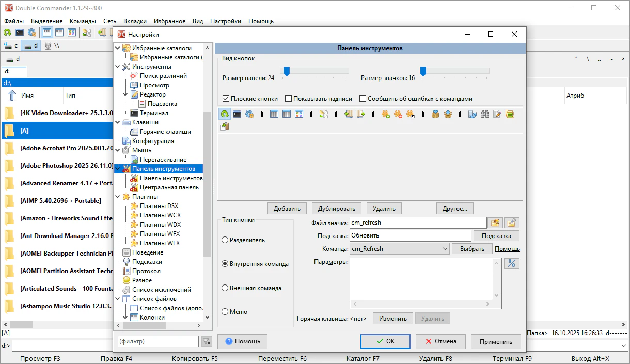Select the binoculars search icon in preview
This screenshot has height=364, width=630.
point(484,114)
